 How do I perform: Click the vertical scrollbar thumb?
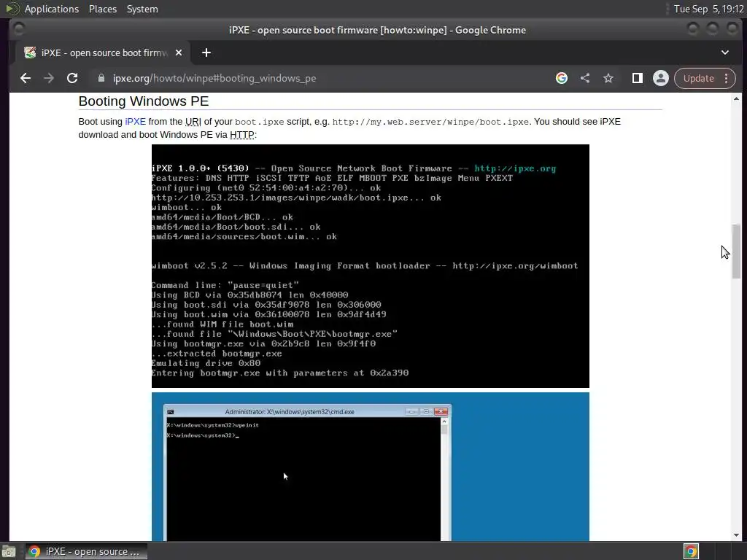pyautogui.click(x=737, y=251)
